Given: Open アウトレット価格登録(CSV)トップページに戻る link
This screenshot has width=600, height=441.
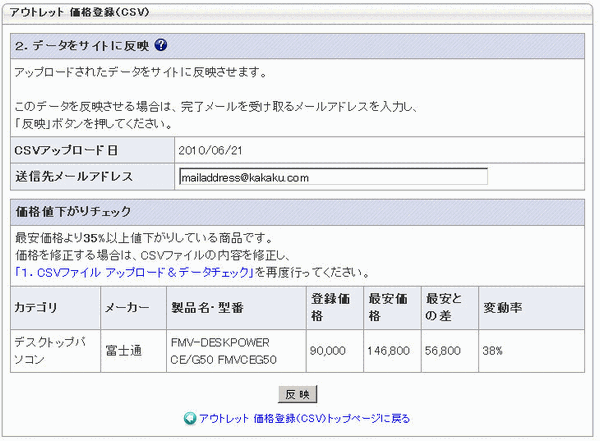Looking at the screenshot, I should [304, 418].
